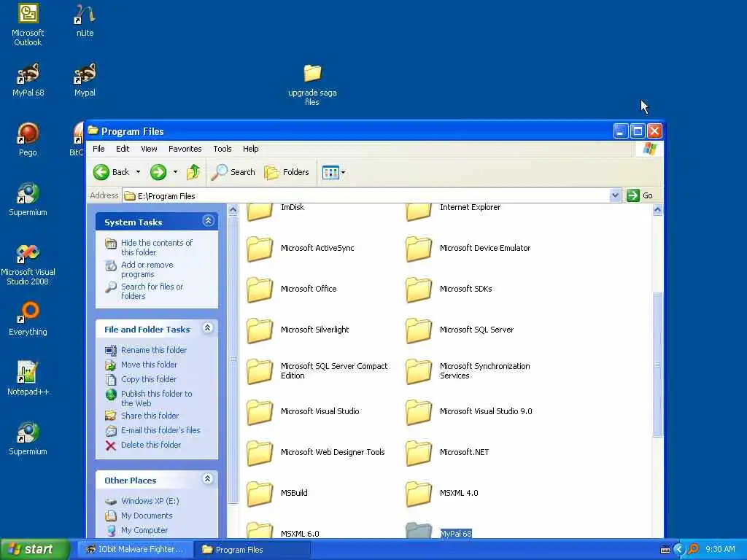The image size is (747, 560).
Task: Select the Microsoft Visual Studio 9.0 folder
Action: coord(469,411)
